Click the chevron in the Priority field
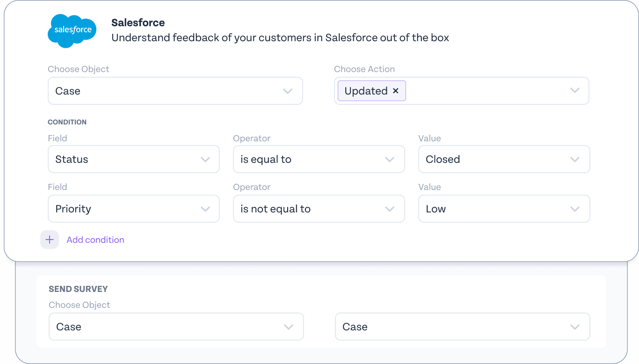Image resolution: width=639 pixels, height=364 pixels. click(205, 209)
